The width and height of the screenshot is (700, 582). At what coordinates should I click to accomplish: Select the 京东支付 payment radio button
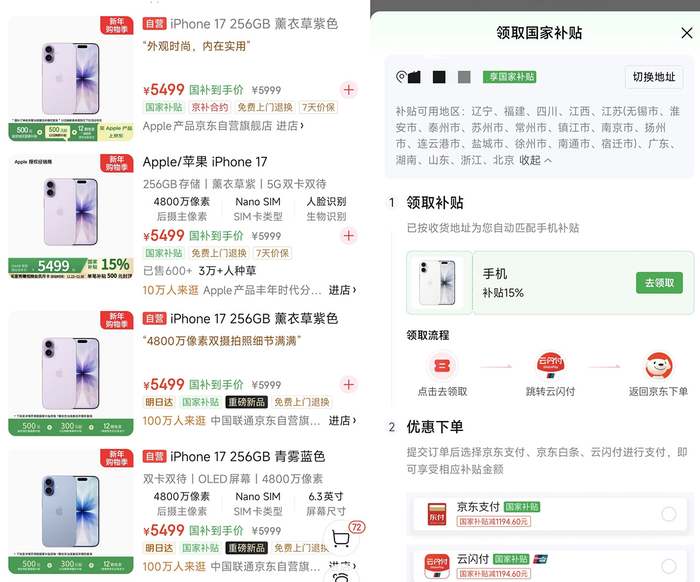(668, 514)
